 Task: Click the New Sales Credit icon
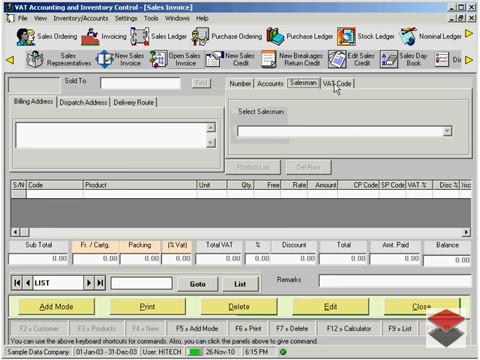(x=214, y=60)
